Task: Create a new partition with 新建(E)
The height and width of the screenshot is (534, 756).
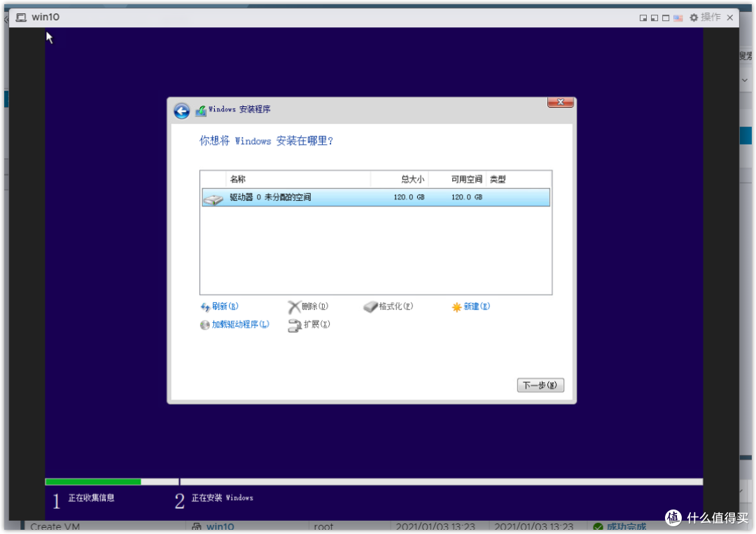Action: coord(477,307)
